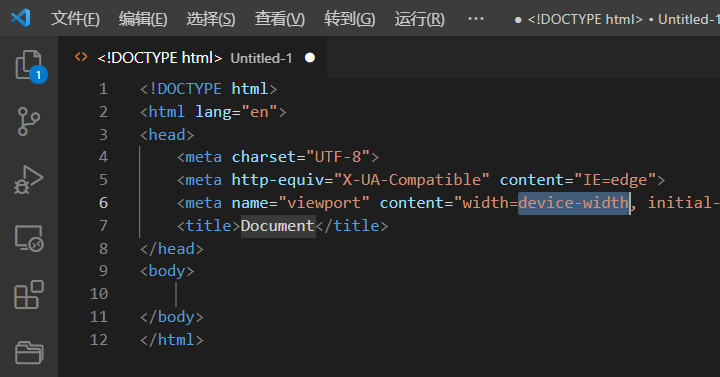Click the opening body tag on line 9
720x377 pixels.
coord(167,271)
